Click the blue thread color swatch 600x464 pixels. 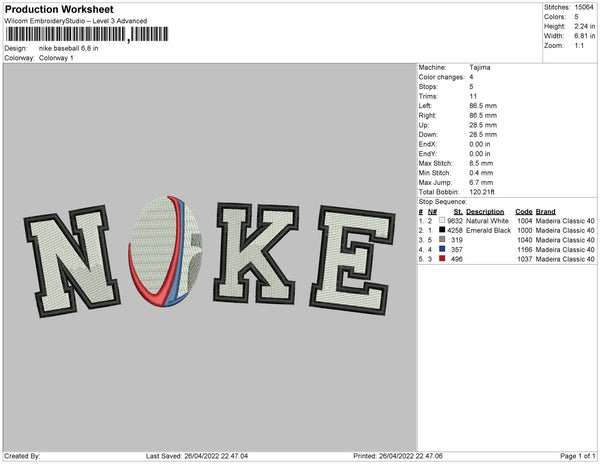(x=442, y=249)
